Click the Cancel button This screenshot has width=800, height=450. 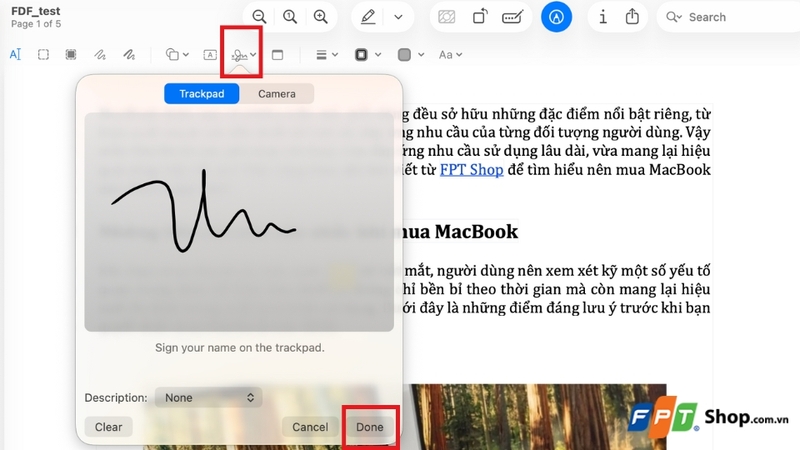click(x=310, y=427)
